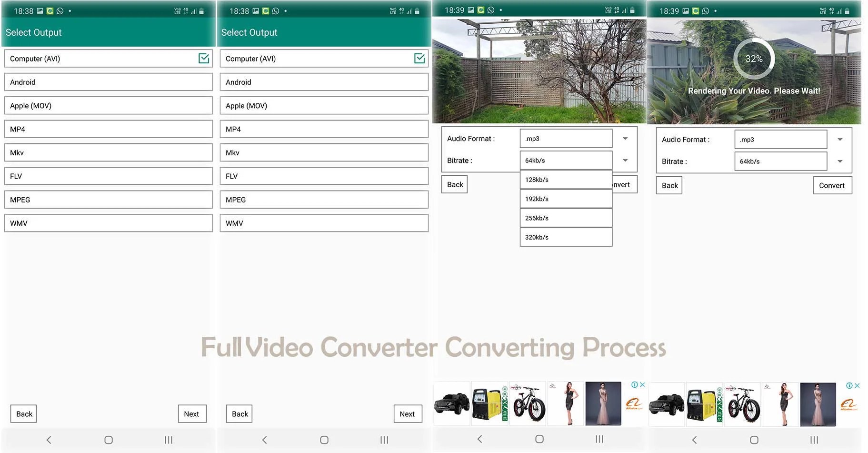The height and width of the screenshot is (453, 868).
Task: Tap the ad info icon on the banner
Action: click(x=635, y=384)
